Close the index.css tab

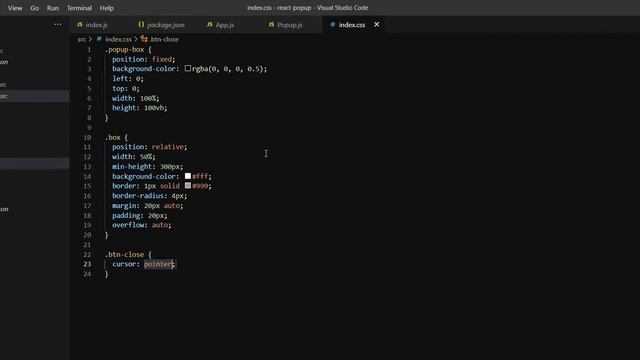point(376,24)
